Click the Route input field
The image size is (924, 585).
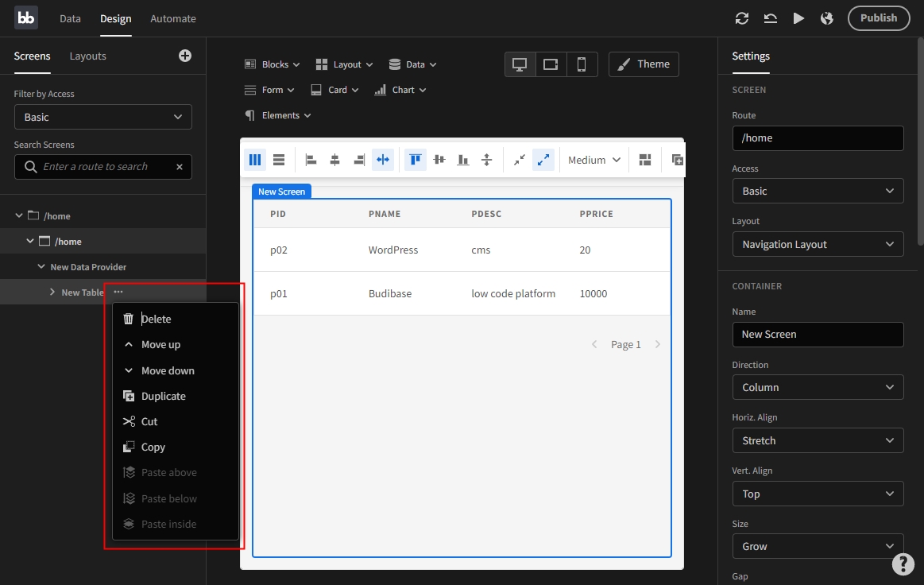[x=818, y=138]
